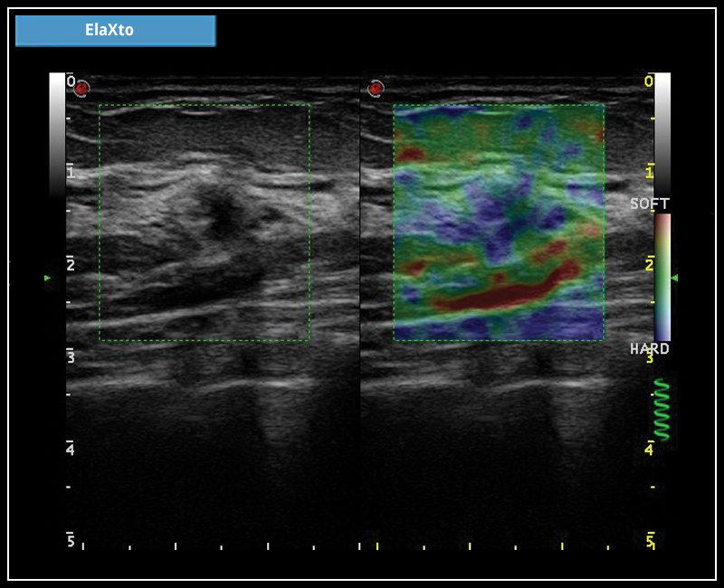Click the right grayscale bar
The width and height of the screenshot is (724, 588).
pyautogui.click(x=662, y=134)
